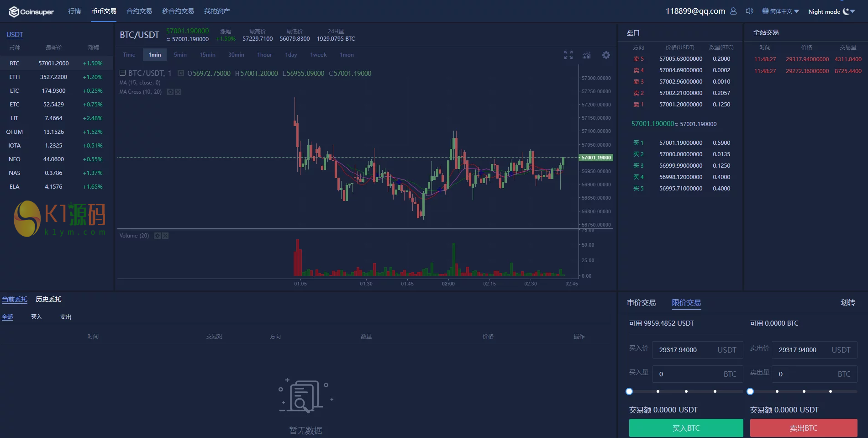Switch to 市价交易 tab

pyautogui.click(x=641, y=303)
